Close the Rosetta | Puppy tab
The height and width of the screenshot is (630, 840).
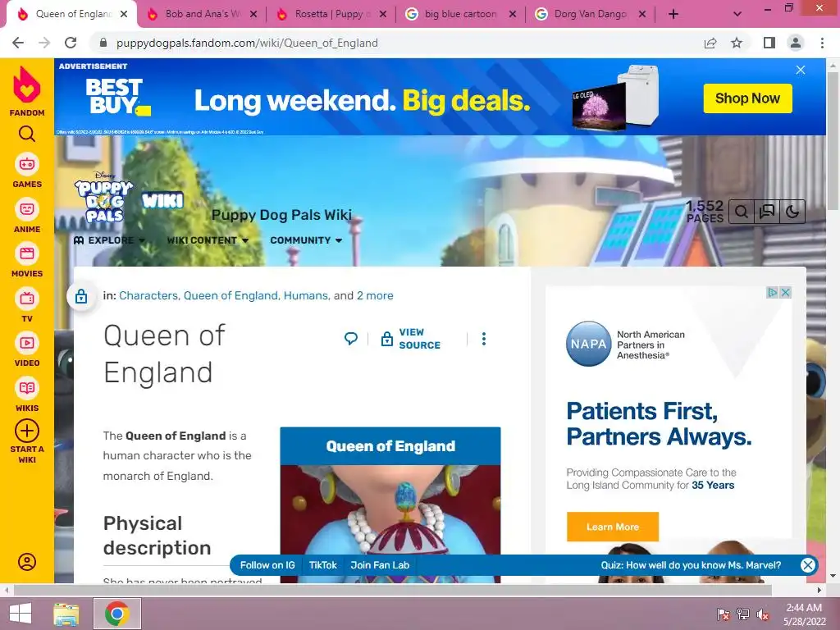pyautogui.click(x=382, y=15)
